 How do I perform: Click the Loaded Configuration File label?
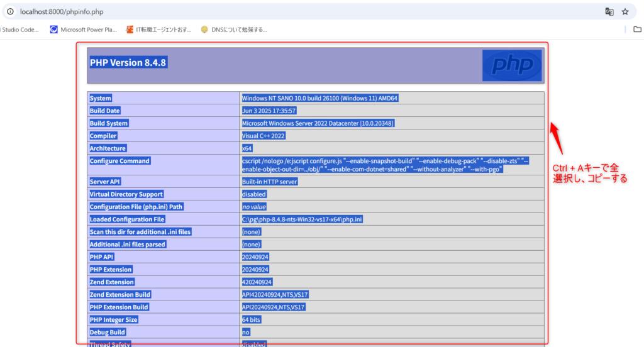click(127, 219)
